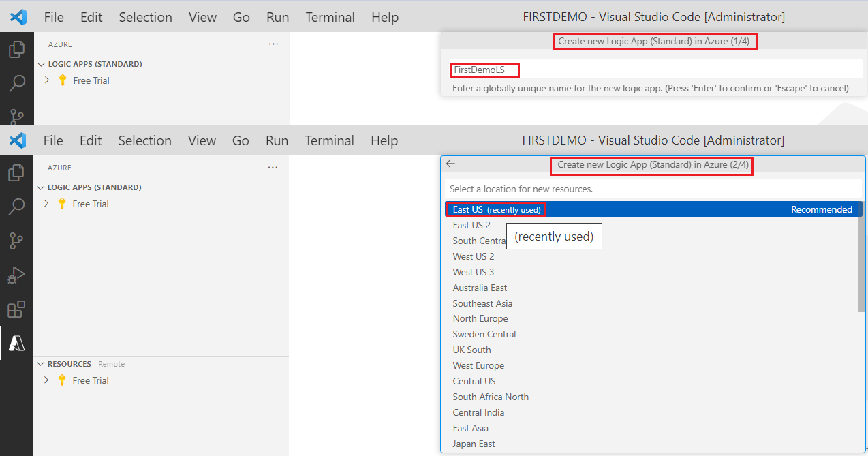Click the AZURE panel title in the lower window

[59, 167]
